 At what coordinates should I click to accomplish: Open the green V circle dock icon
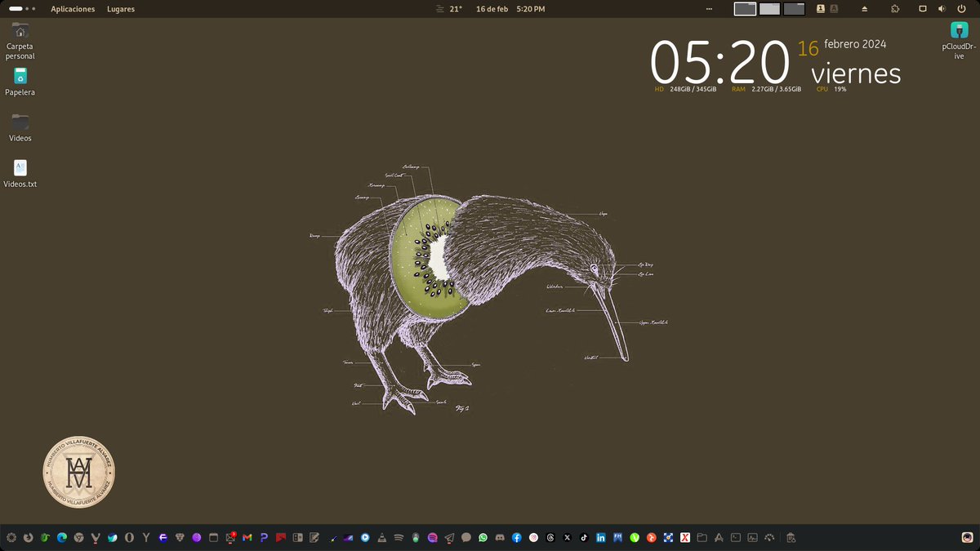tap(635, 538)
